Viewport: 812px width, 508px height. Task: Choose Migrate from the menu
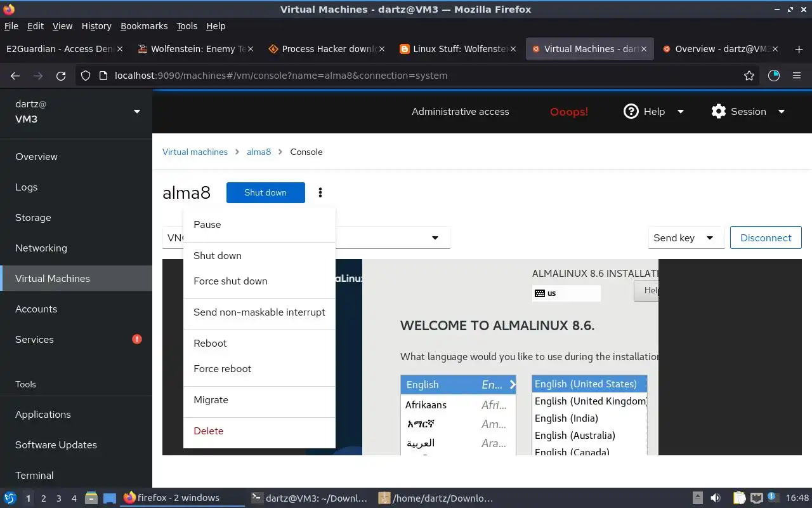[x=259, y=400]
